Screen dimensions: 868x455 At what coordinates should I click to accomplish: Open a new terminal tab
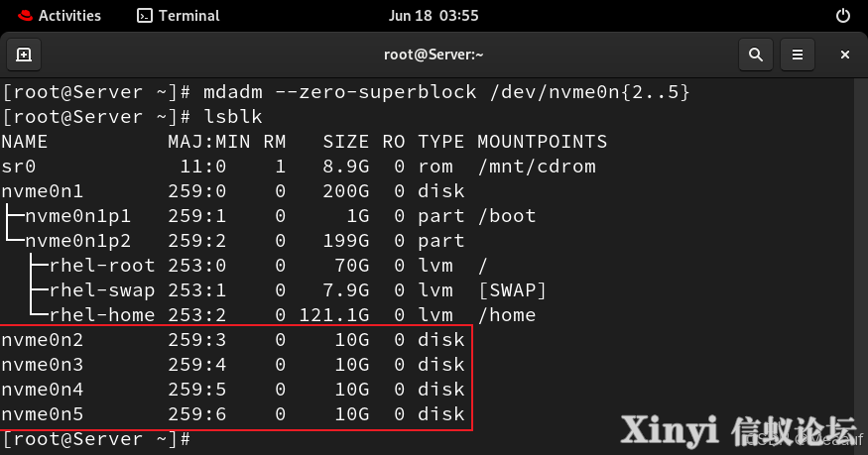(x=24, y=55)
